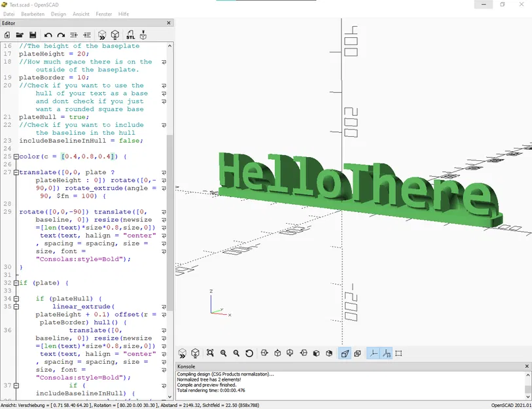The height and width of the screenshot is (409, 532).
Task: Toggle the axes display in the viewport
Action: point(373,353)
